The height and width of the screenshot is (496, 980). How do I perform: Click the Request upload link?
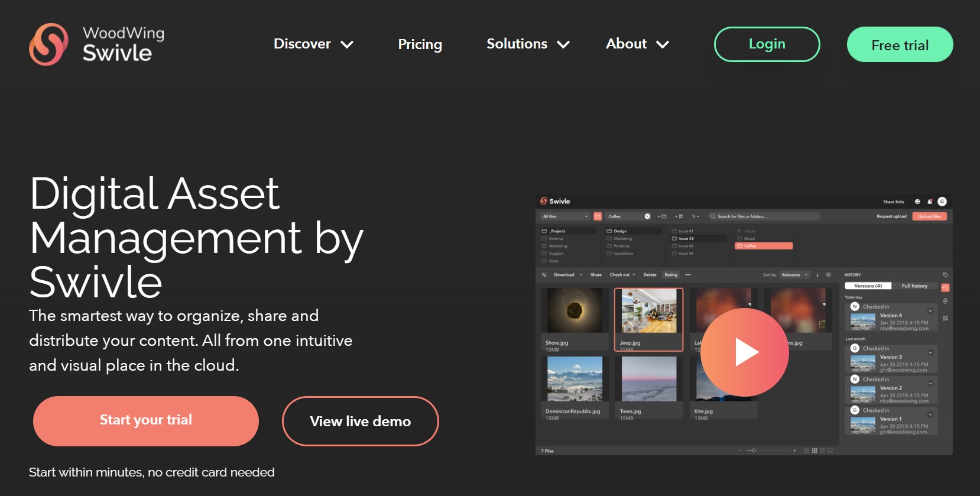891,216
